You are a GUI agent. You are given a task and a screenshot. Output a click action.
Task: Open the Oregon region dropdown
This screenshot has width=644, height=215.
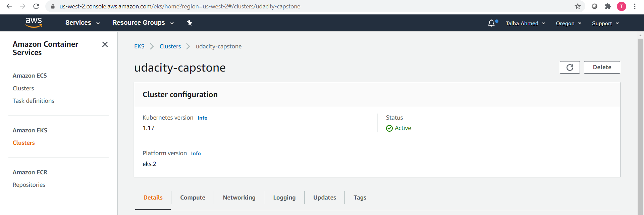(x=569, y=23)
